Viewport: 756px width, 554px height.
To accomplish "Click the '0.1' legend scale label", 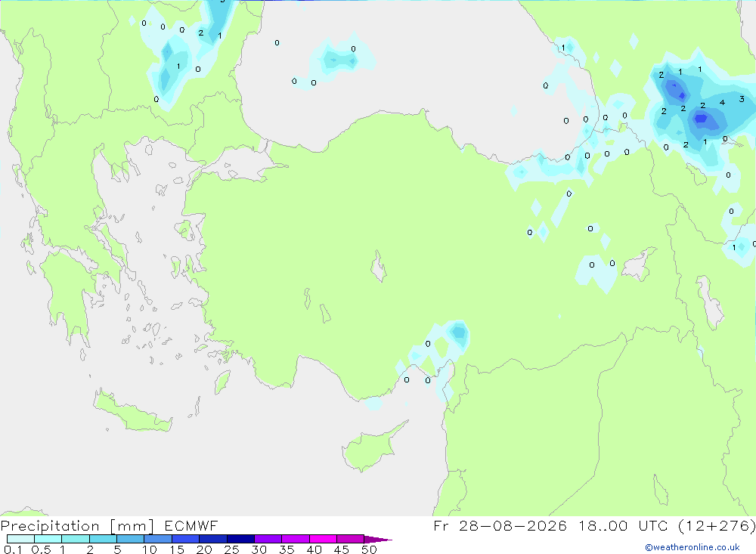I will 13,549.
